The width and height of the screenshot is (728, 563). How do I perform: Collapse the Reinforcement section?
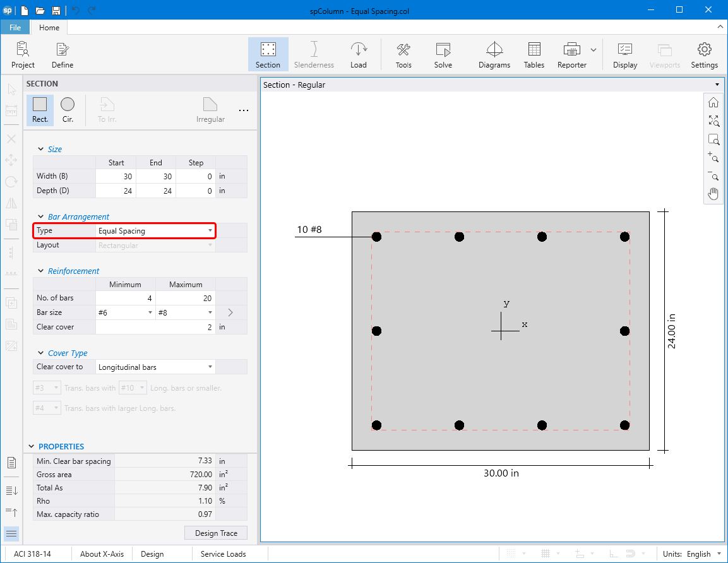pyautogui.click(x=40, y=271)
